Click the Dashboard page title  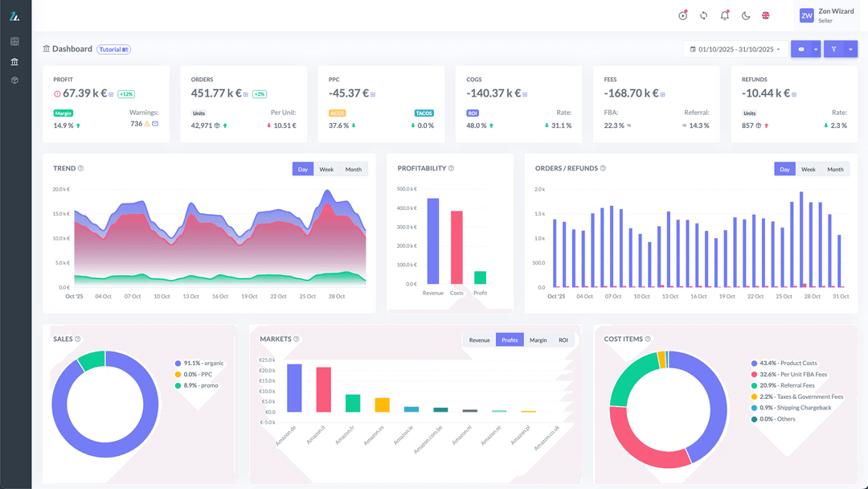click(72, 49)
